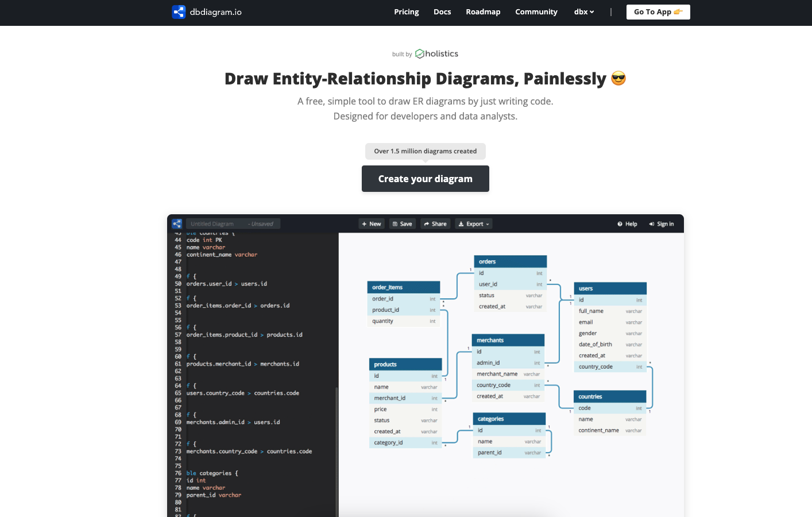This screenshot has width=812, height=517.
Task: Click the Untitled Diagram name field
Action: click(x=212, y=223)
